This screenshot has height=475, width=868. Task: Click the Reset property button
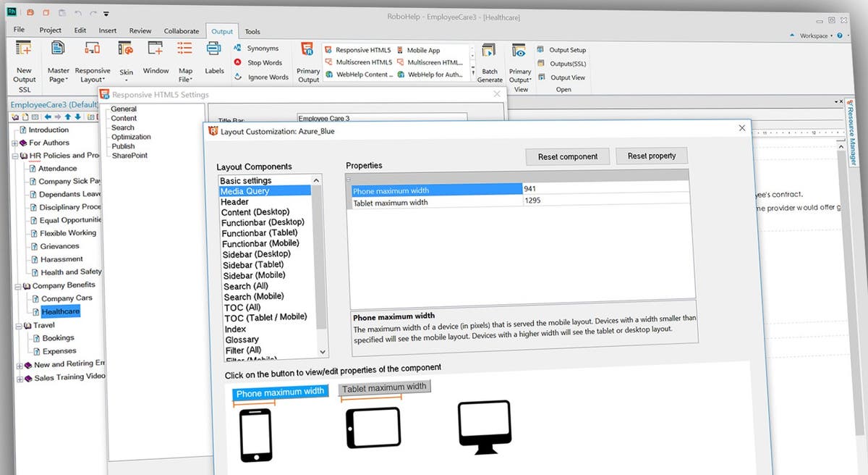pyautogui.click(x=652, y=156)
